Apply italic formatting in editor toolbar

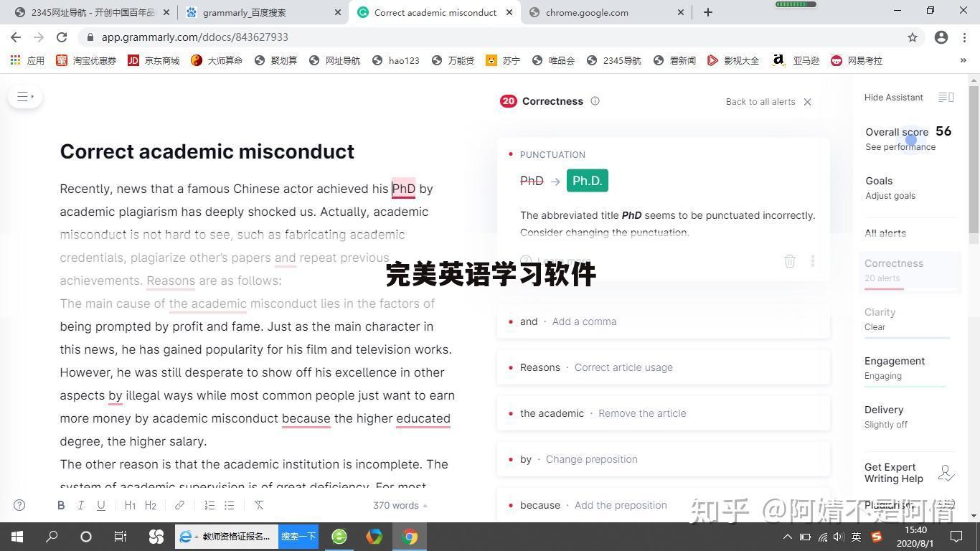pos(81,505)
